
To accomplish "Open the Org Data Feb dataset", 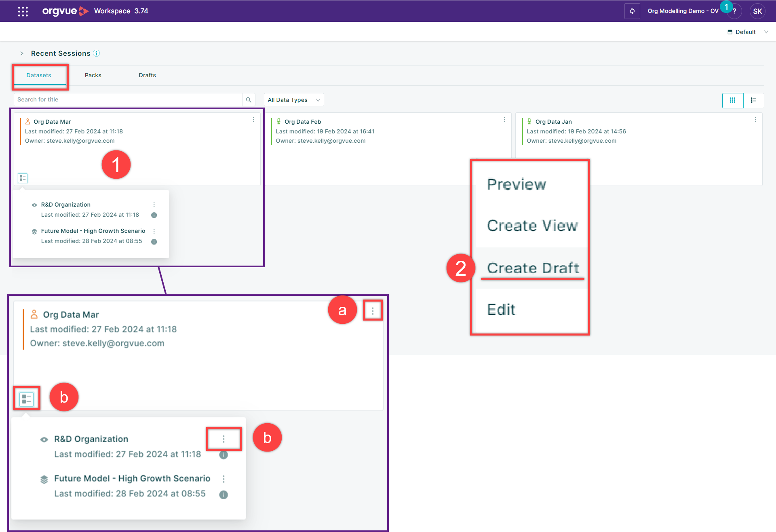I will coord(303,122).
